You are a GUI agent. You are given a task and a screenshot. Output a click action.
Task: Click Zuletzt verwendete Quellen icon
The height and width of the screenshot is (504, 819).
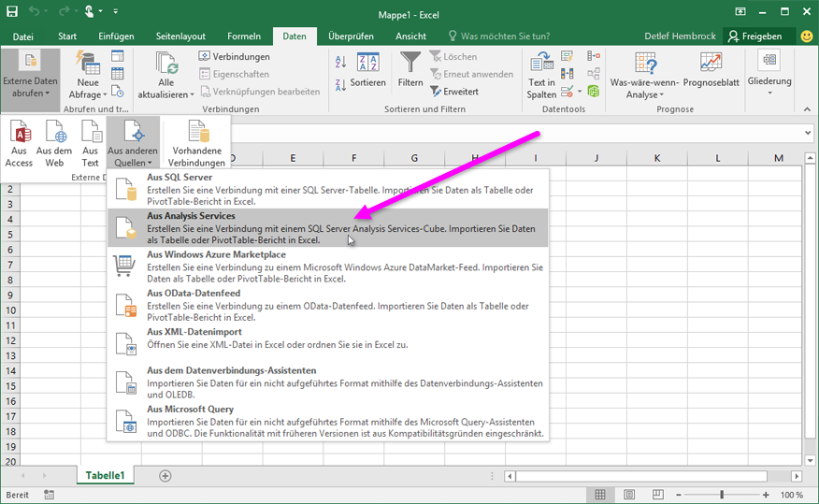(x=118, y=92)
